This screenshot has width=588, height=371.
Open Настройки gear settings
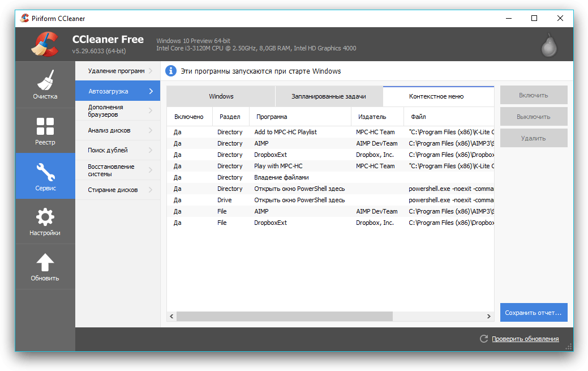[45, 221]
